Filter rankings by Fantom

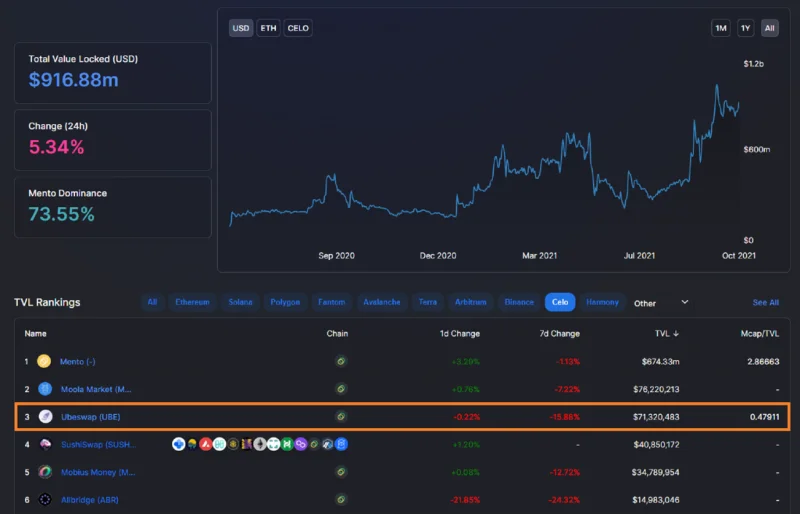tap(332, 302)
